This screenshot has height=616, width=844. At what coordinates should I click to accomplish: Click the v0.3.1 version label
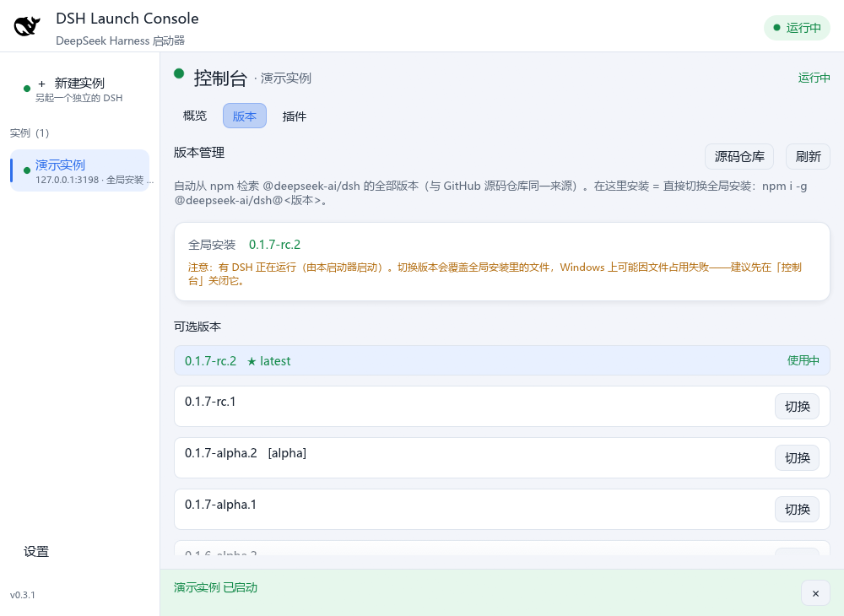23,595
